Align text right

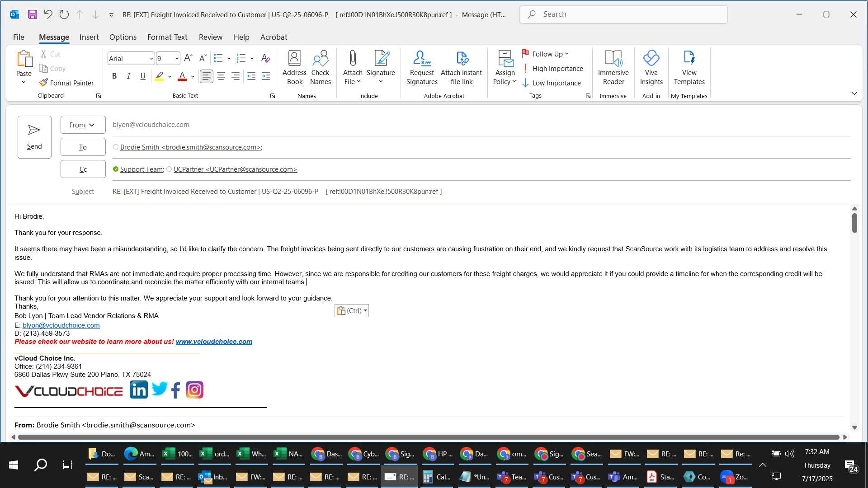(x=236, y=76)
